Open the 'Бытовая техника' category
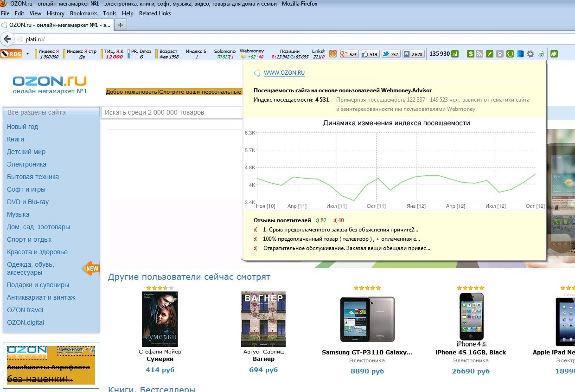This screenshot has width=575, height=392. [33, 177]
